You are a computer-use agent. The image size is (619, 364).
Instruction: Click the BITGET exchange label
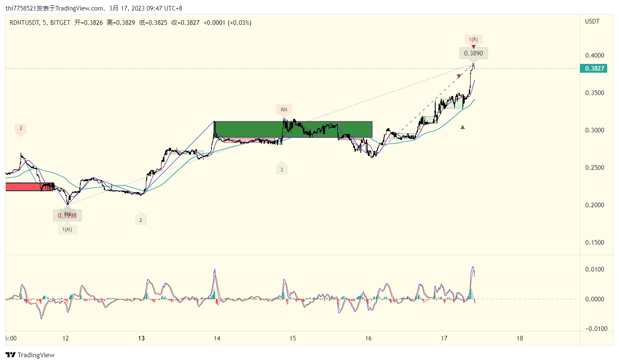[x=60, y=23]
